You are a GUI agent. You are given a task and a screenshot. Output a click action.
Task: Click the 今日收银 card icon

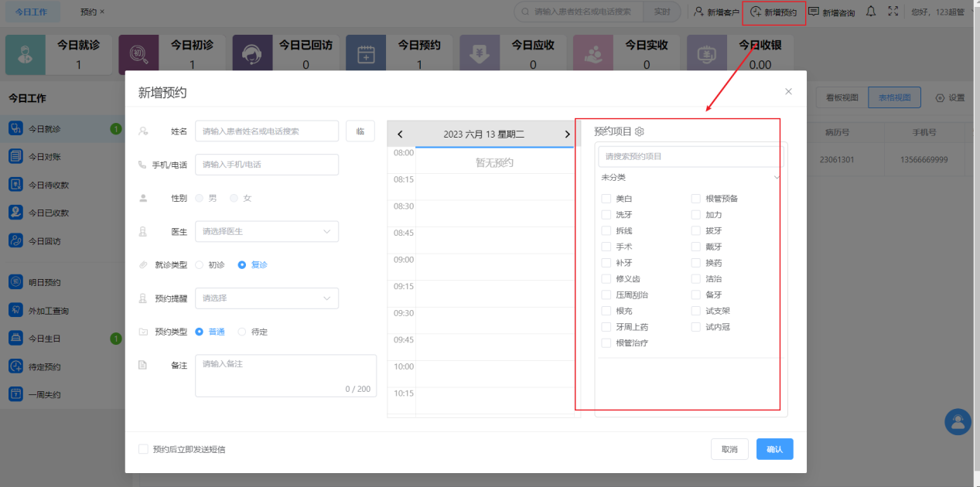(706, 55)
